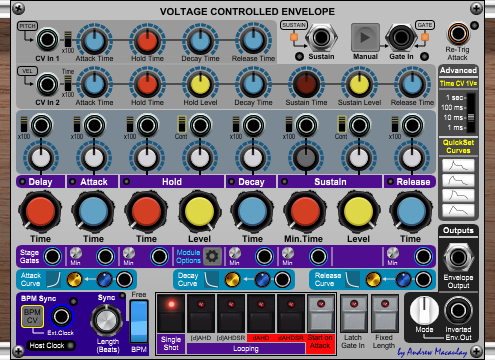495x360 pixels.
Task: Click the Decay Curve blue attenuator knob
Action: click(262, 280)
